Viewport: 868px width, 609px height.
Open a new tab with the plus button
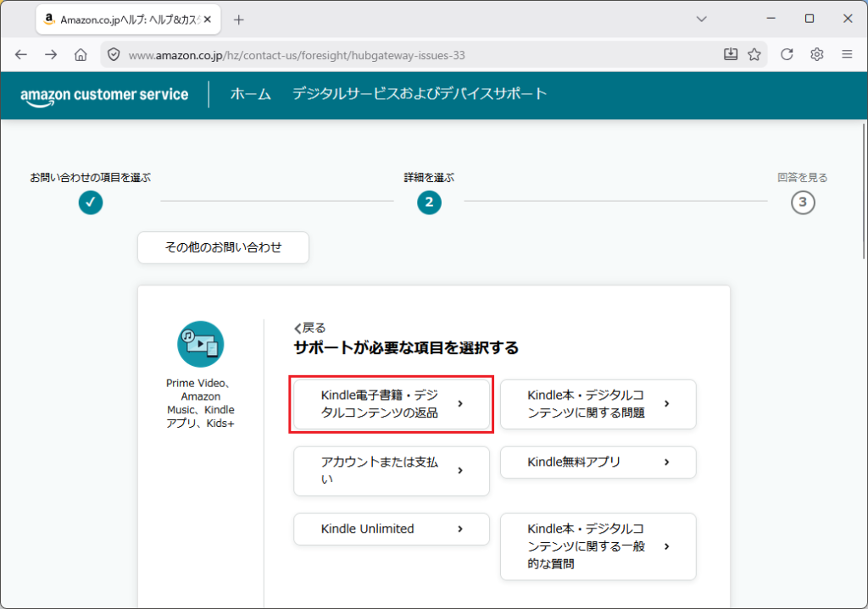coord(238,20)
